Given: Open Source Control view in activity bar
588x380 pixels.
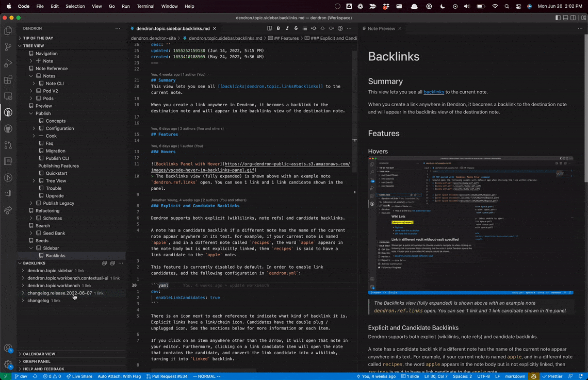Looking at the screenshot, I should [x=8, y=47].
